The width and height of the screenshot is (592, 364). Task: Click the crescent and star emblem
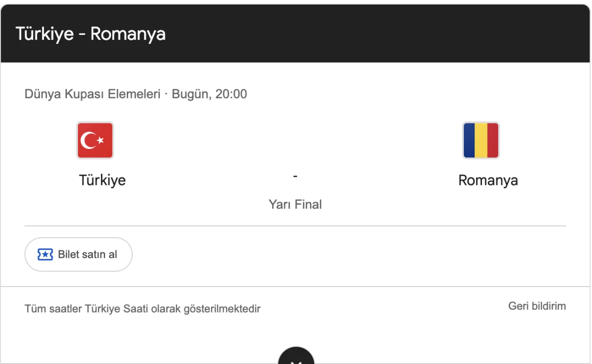click(95, 140)
